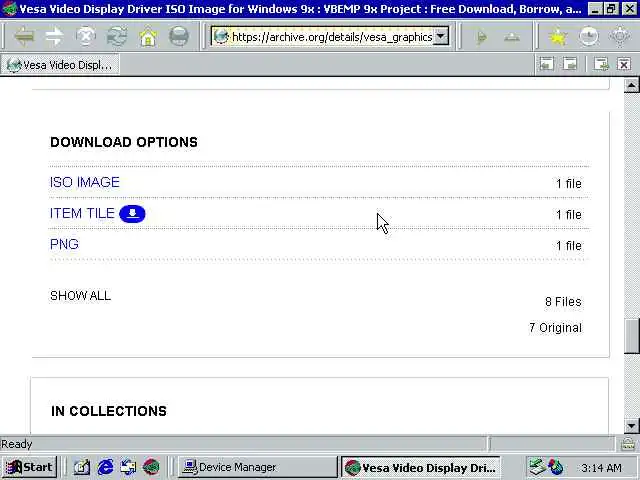This screenshot has width=640, height=480.
Task: Open the ITEM TILE download link
Action: pos(82,213)
